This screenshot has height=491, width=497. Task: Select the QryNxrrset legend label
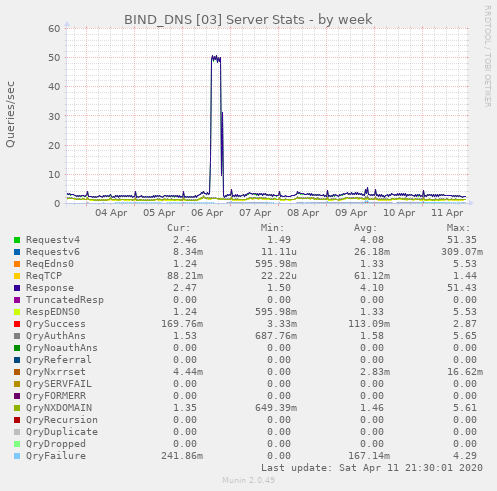(56, 372)
